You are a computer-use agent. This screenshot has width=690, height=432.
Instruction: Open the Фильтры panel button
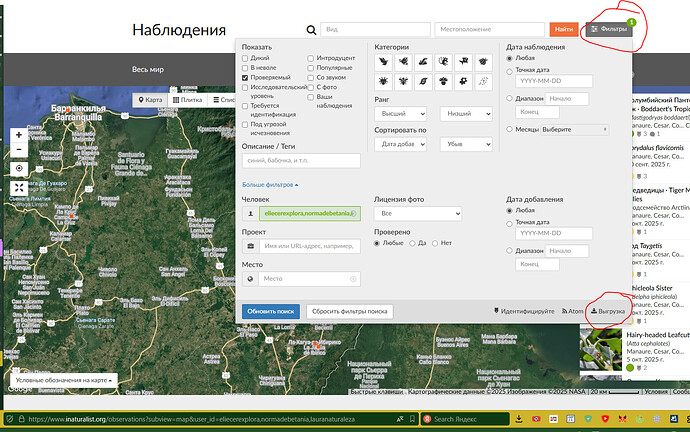[x=609, y=29]
